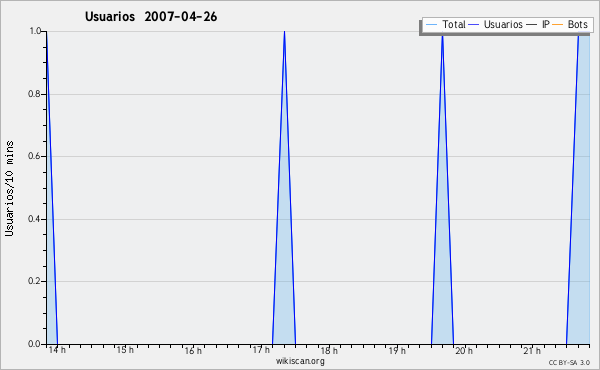
Task: Click the data peak after 17 h
Action: pyautogui.click(x=284, y=187)
